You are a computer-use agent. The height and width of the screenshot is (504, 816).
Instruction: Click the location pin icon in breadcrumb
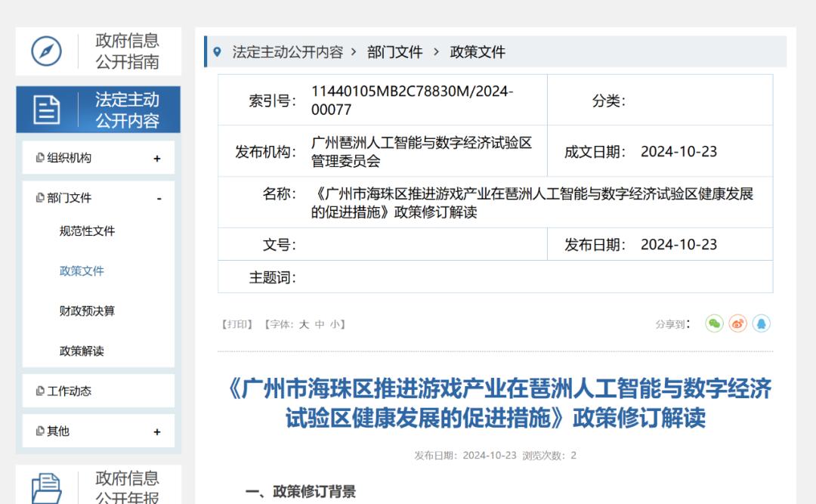tap(218, 52)
